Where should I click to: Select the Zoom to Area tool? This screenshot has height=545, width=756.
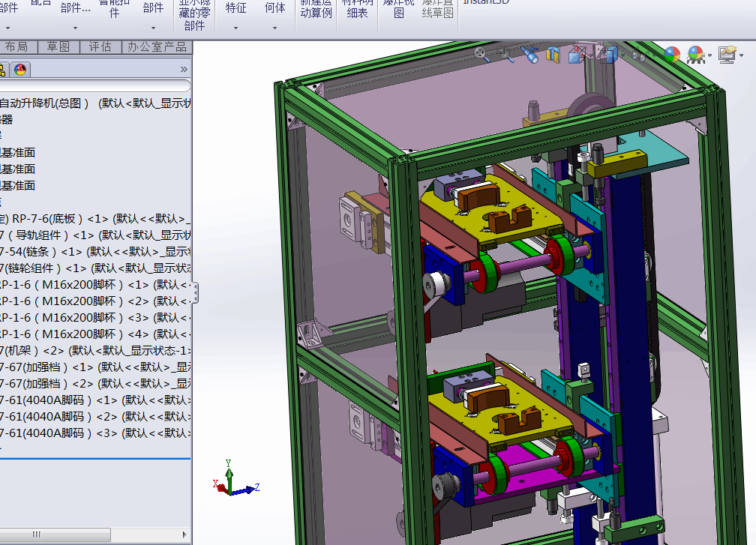coord(505,54)
